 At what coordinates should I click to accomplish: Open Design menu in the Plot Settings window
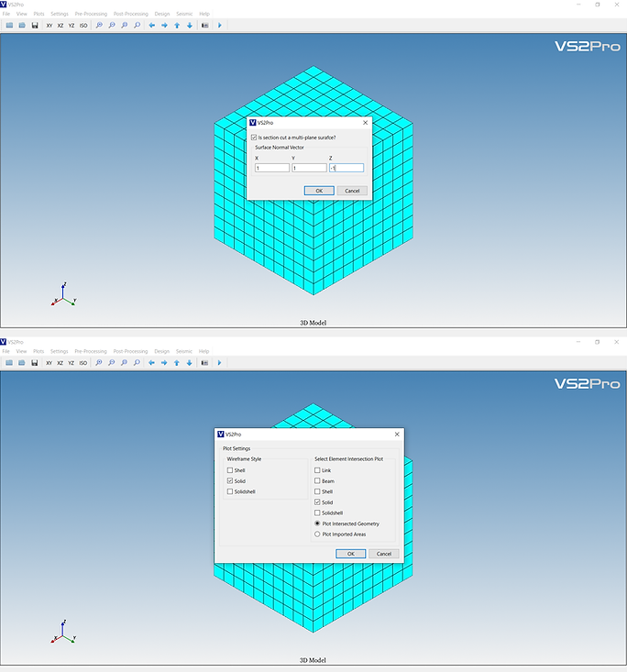(162, 351)
